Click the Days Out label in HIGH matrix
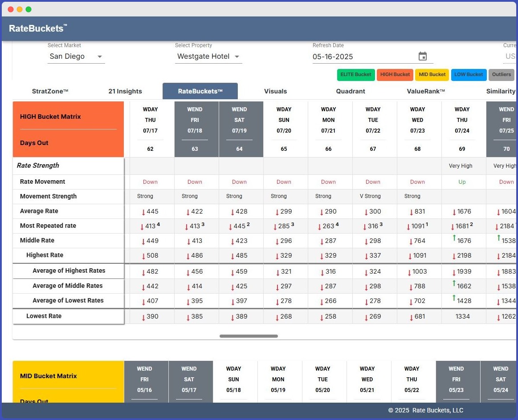Image resolution: width=518 pixels, height=420 pixels. click(x=34, y=143)
